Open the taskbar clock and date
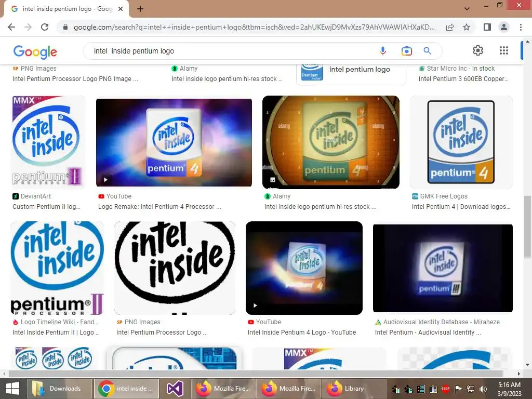 [x=509, y=389]
